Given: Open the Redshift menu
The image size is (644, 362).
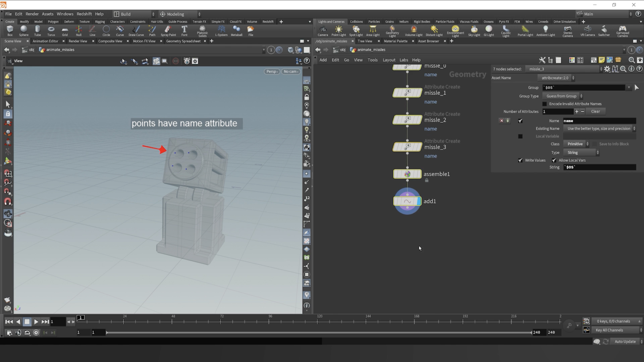Looking at the screenshot, I should (84, 14).
